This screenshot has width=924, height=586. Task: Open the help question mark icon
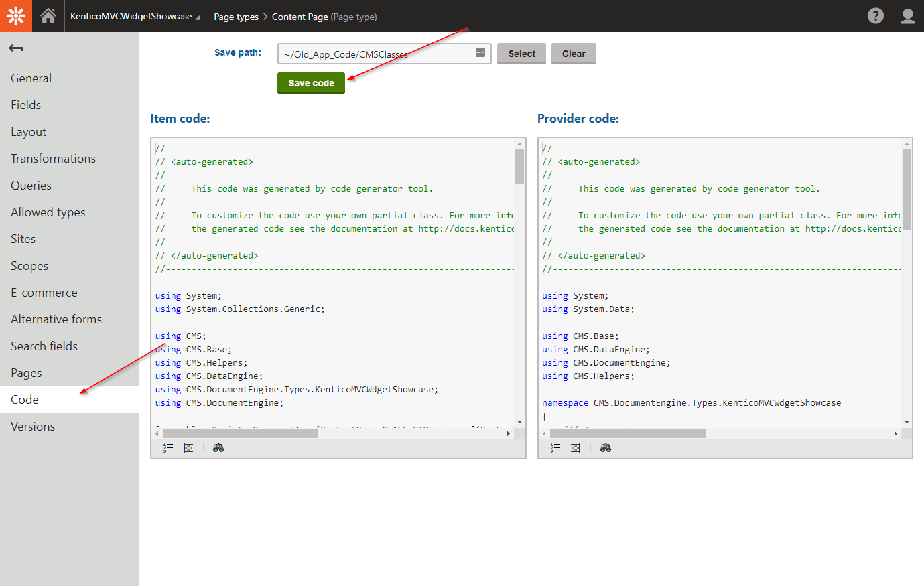tap(875, 16)
